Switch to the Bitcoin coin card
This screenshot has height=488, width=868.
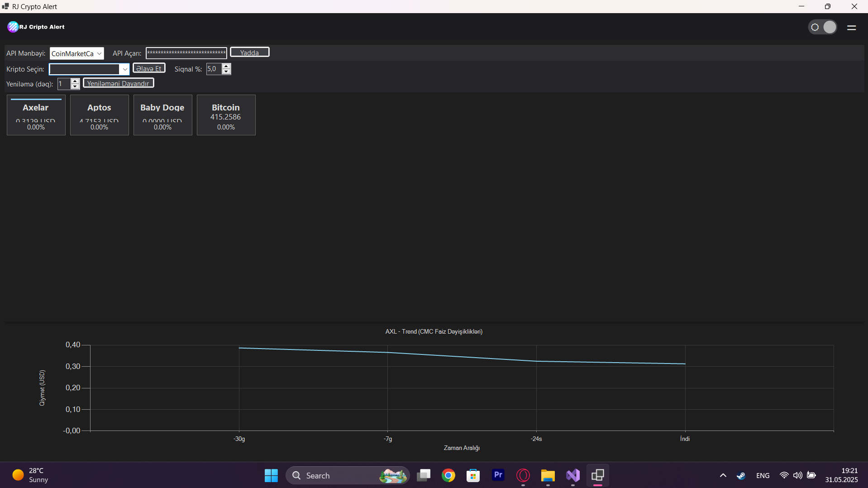point(226,115)
